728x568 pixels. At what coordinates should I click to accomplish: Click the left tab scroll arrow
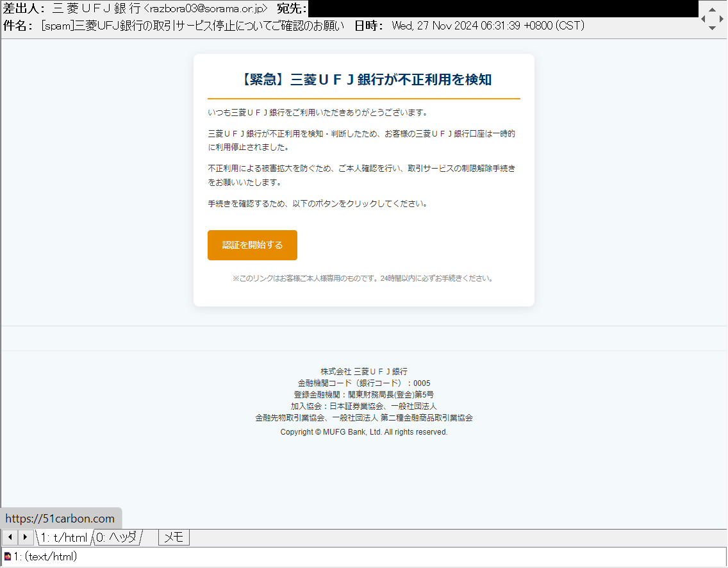coord(10,537)
